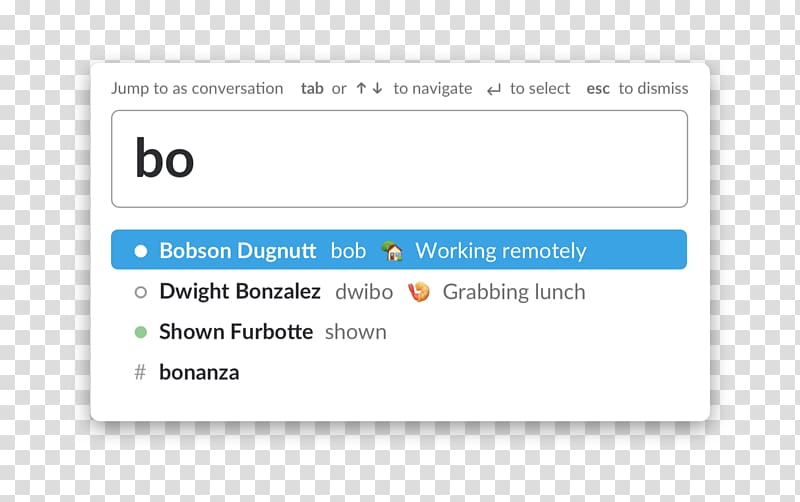The image size is (800, 502).
Task: Click the return key symbol before 'to select'
Action: 493,90
